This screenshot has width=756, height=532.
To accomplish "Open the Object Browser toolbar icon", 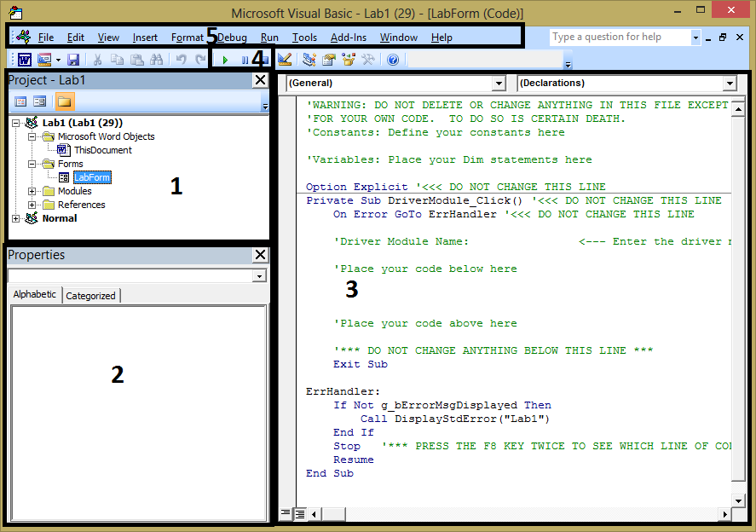I will click(x=349, y=60).
